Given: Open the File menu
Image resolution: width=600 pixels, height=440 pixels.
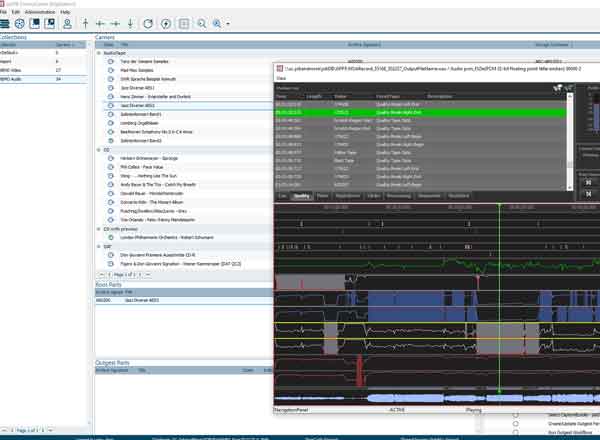Looking at the screenshot, I should pos(3,12).
